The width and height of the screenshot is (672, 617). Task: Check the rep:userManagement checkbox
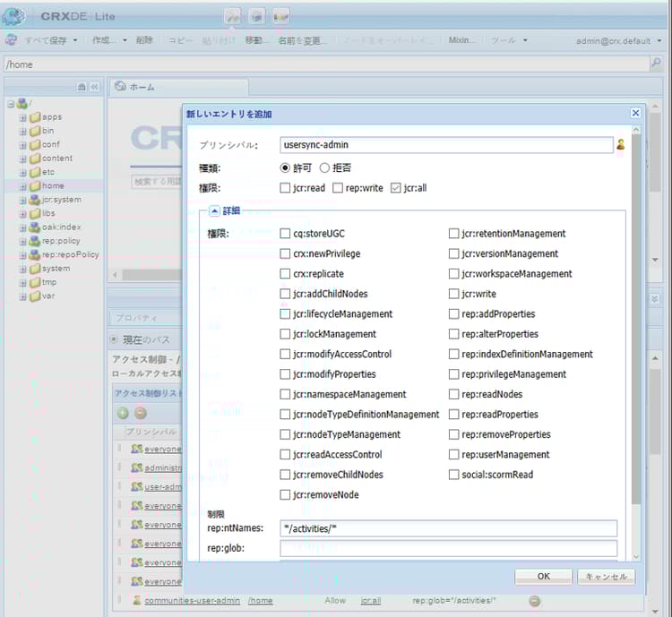coord(454,455)
